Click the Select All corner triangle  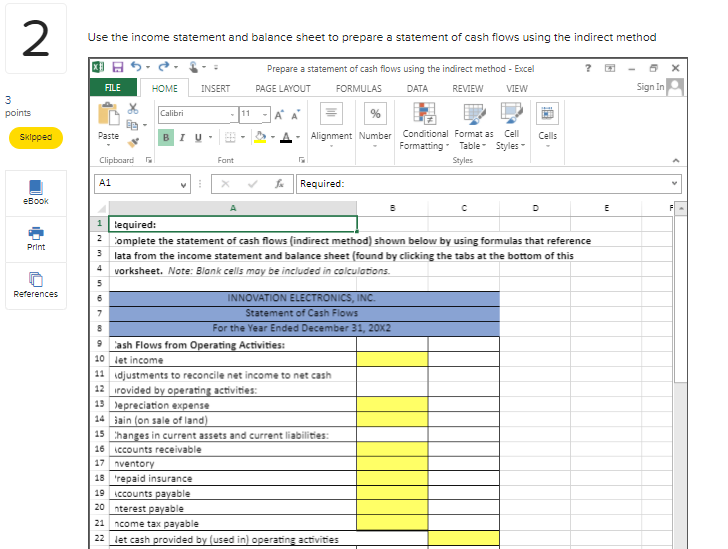coord(100,208)
